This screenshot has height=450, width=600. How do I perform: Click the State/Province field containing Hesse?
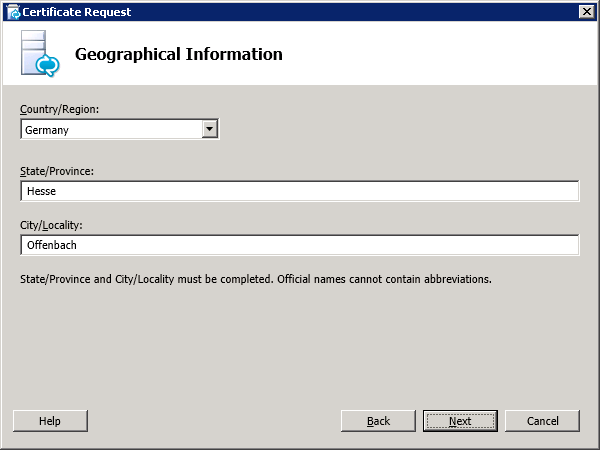tap(300, 191)
